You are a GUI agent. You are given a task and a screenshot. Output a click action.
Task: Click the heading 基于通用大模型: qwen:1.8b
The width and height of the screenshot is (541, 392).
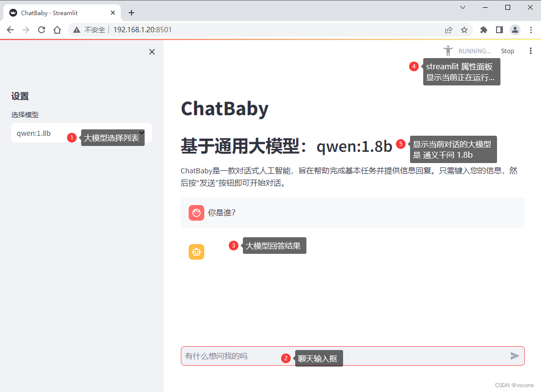(x=286, y=146)
